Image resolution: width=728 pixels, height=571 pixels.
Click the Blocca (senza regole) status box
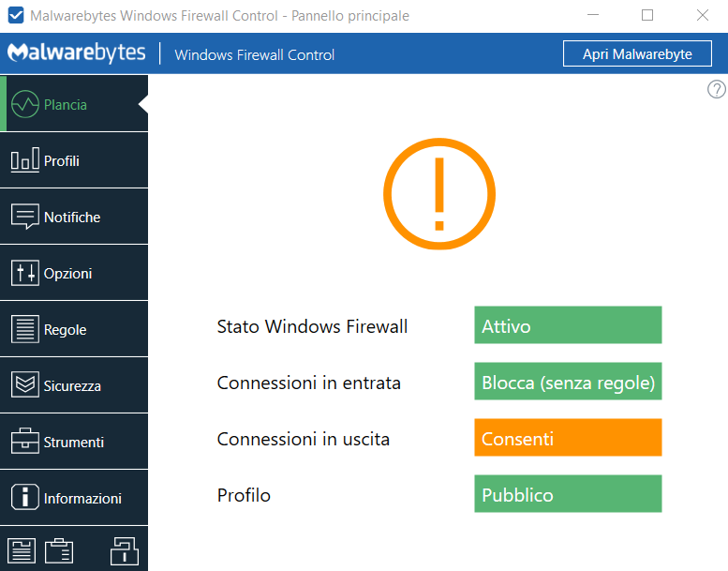pos(568,382)
